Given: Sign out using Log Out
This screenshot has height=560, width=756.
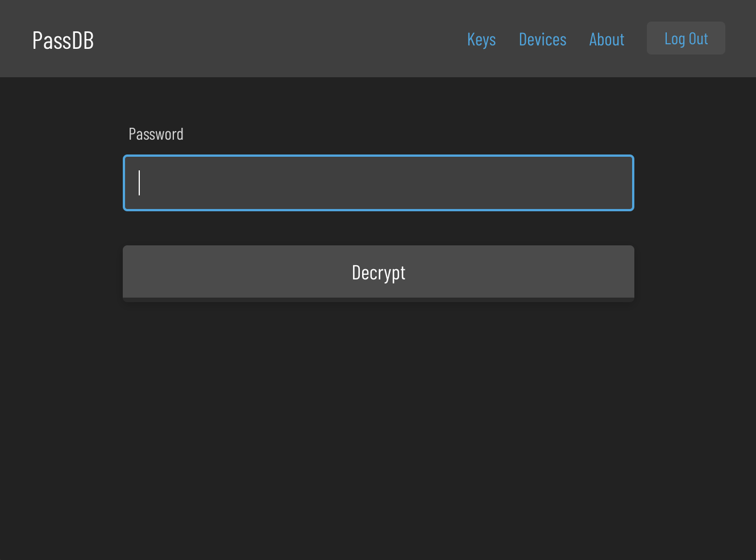Looking at the screenshot, I should click(x=686, y=39).
